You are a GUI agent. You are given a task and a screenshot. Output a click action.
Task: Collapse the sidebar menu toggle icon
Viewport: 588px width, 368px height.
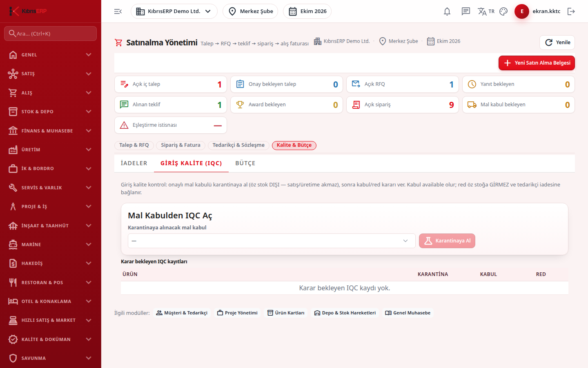(118, 11)
